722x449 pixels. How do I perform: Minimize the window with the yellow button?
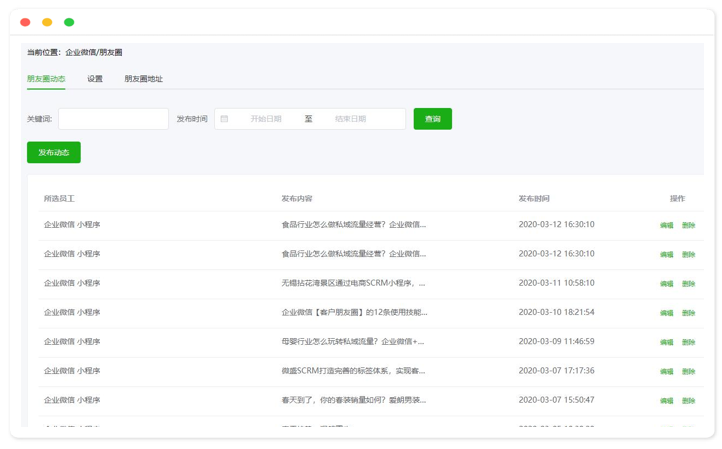47,22
